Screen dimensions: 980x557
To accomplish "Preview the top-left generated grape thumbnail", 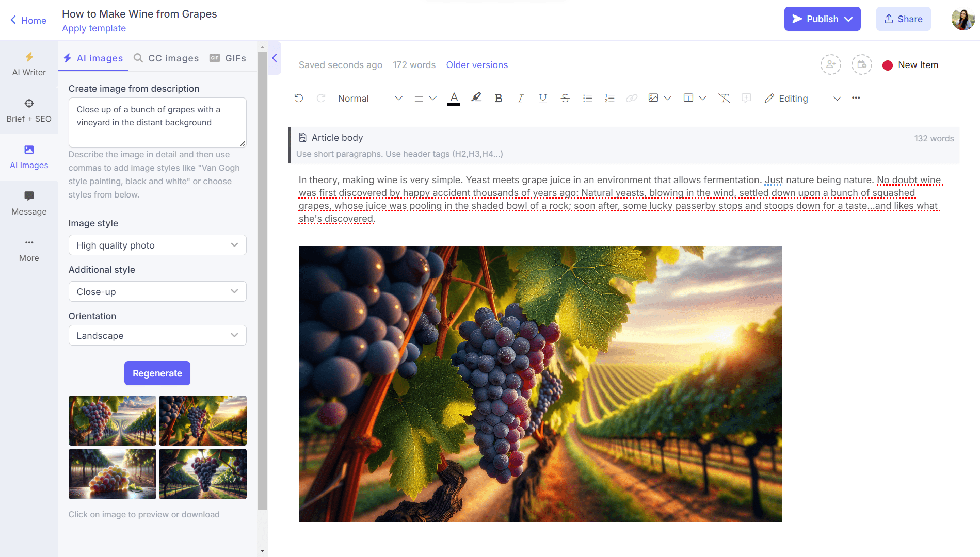I will (x=113, y=420).
